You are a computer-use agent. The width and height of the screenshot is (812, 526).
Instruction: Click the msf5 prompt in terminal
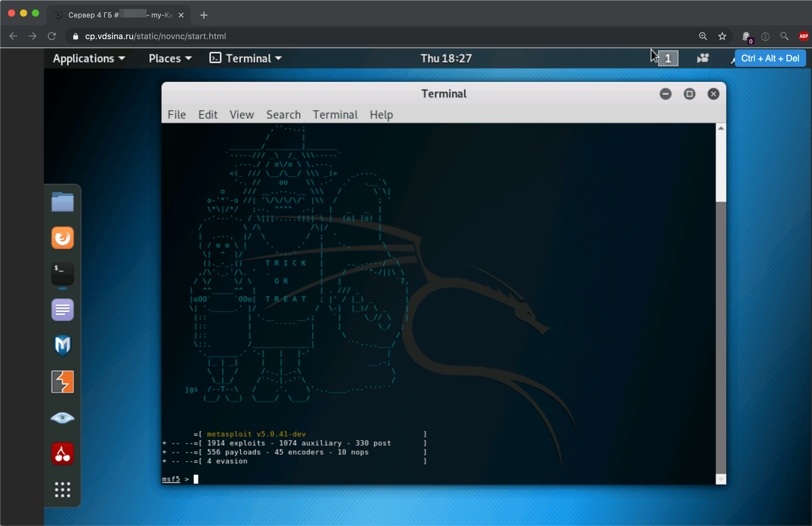click(171, 479)
